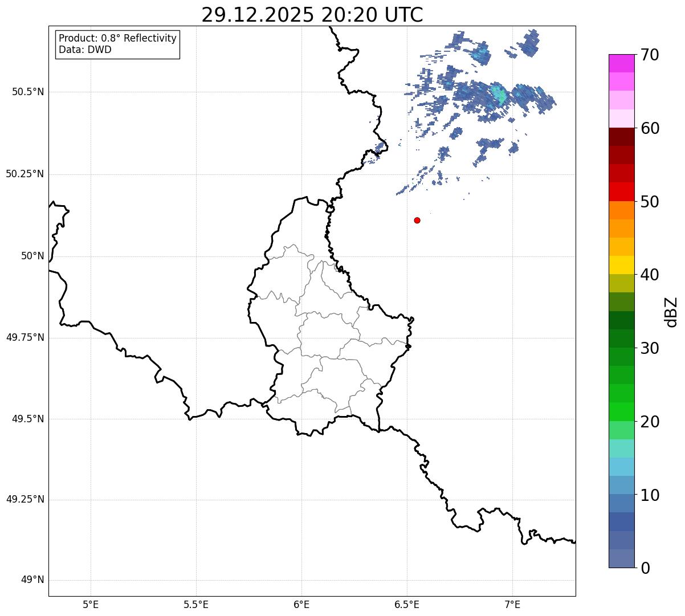Click the 6.5°E longitude label
The image size is (685, 616).
(407, 604)
